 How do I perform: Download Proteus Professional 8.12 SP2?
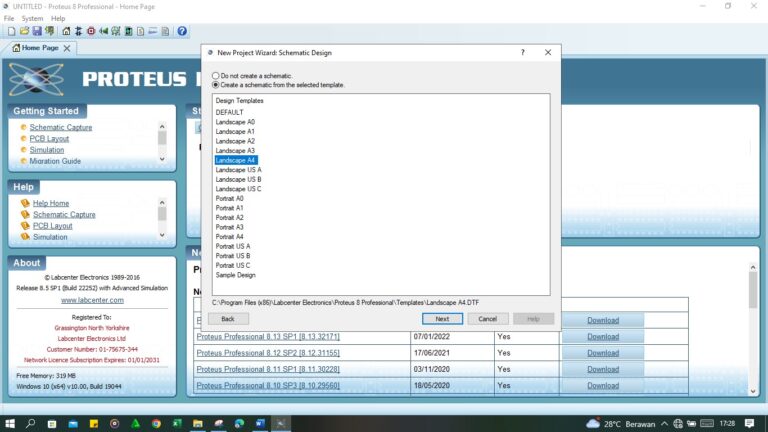(x=603, y=353)
